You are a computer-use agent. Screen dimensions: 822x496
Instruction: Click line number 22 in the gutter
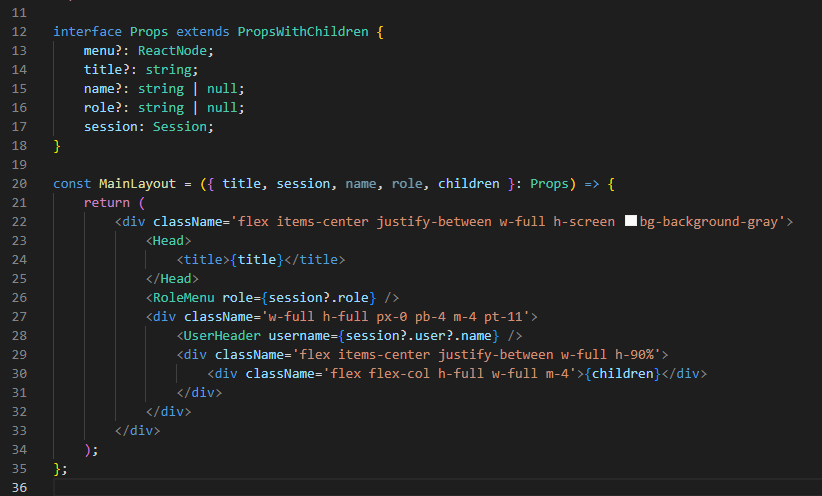click(19, 221)
